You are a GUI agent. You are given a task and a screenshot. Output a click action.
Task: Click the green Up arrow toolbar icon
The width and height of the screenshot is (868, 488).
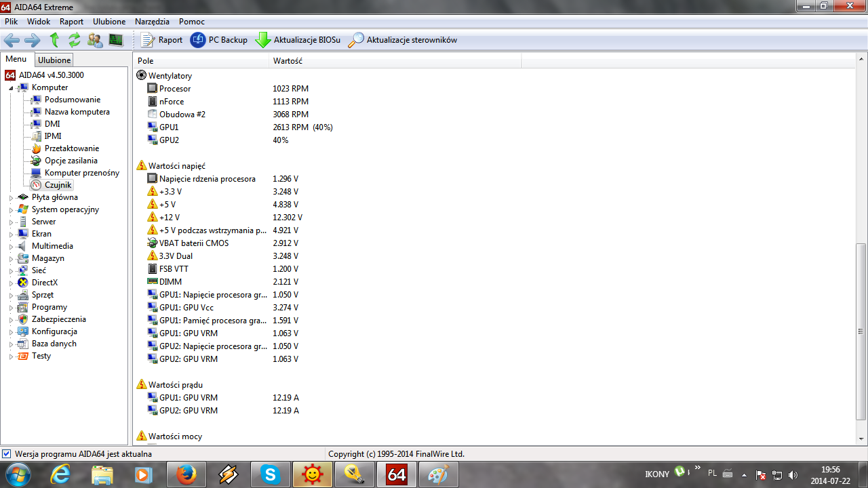coord(54,40)
